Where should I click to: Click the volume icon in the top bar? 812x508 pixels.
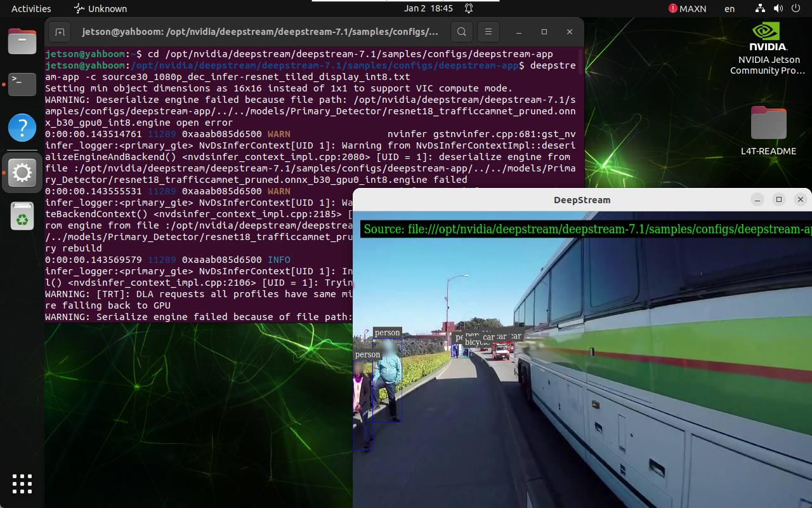tap(777, 9)
